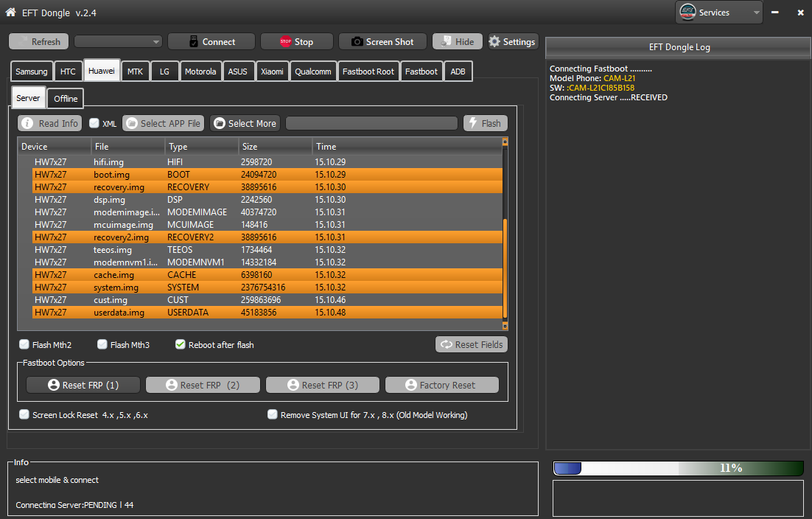The image size is (812, 519).
Task: Click the firmware file path input field
Action: pos(372,123)
